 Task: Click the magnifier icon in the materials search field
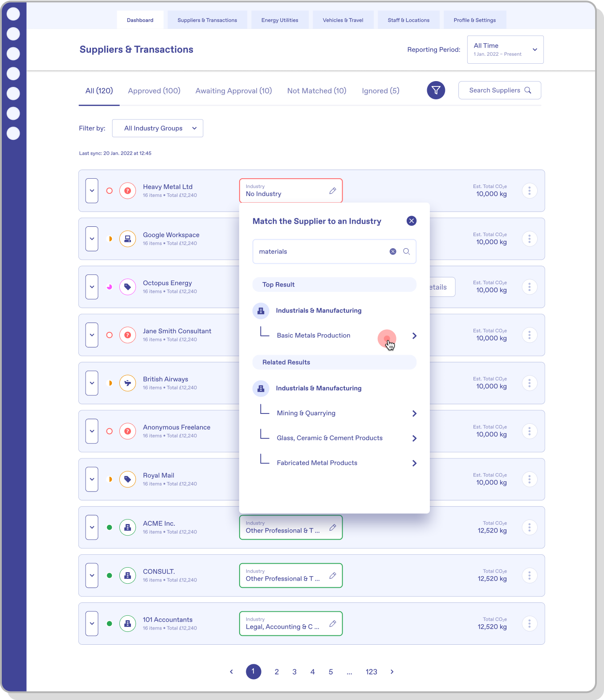click(x=406, y=252)
